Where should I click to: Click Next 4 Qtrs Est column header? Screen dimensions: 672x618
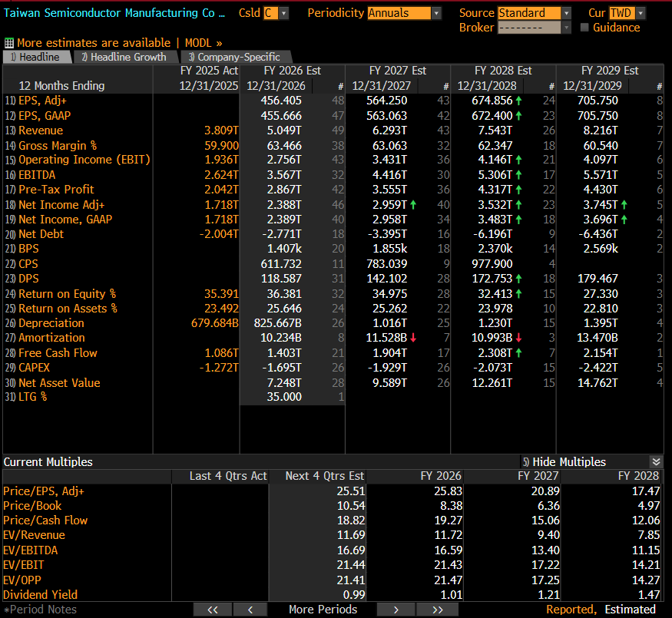pos(325,476)
